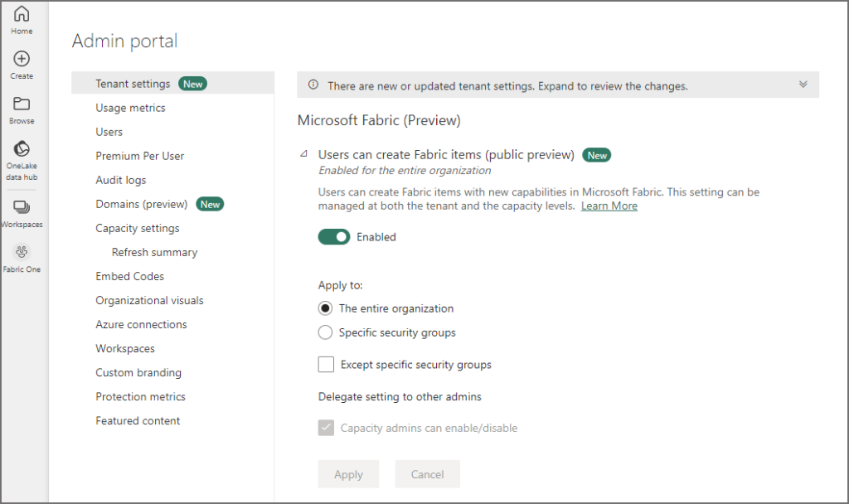Open Featured content section
The width and height of the screenshot is (849, 504).
[138, 420]
